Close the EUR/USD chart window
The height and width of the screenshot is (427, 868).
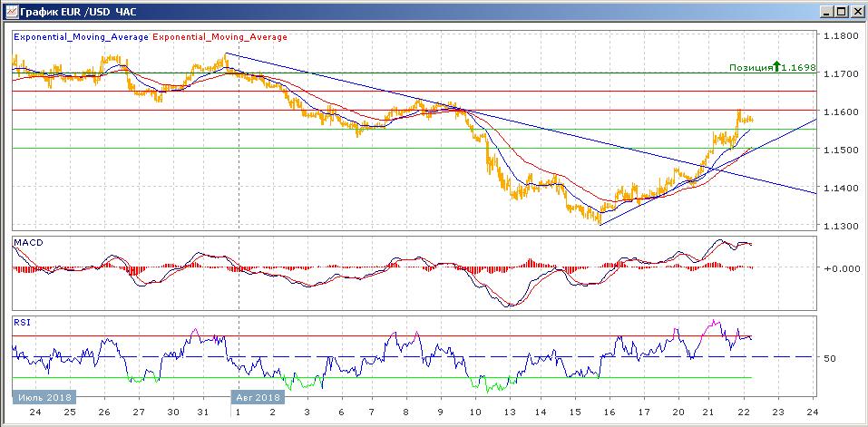[x=857, y=12]
